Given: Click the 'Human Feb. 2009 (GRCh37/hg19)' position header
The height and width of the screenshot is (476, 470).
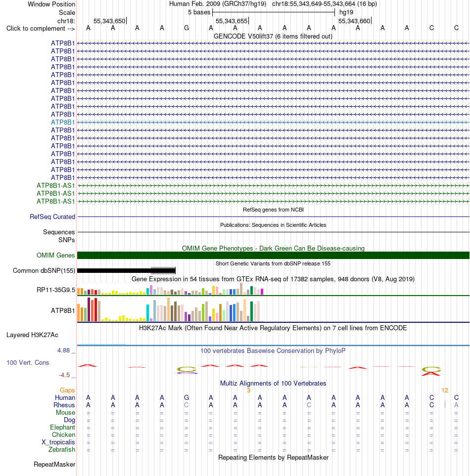Looking at the screenshot, I should pyautogui.click(x=218, y=4).
